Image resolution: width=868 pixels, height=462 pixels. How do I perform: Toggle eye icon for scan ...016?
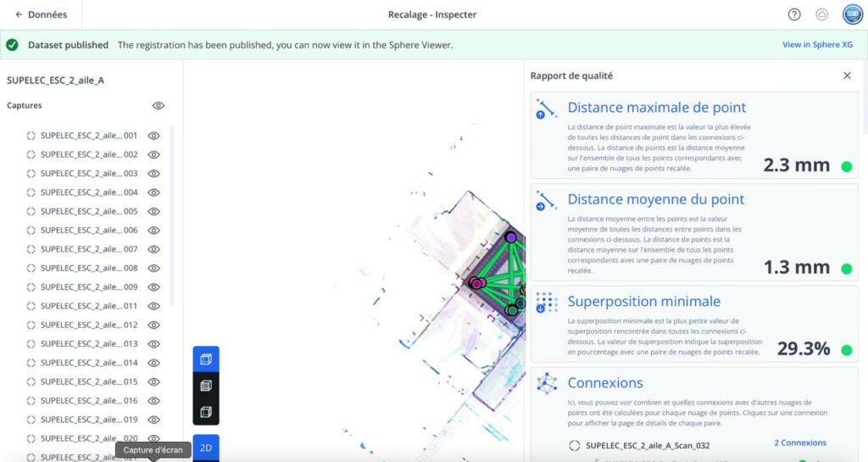[x=154, y=401]
